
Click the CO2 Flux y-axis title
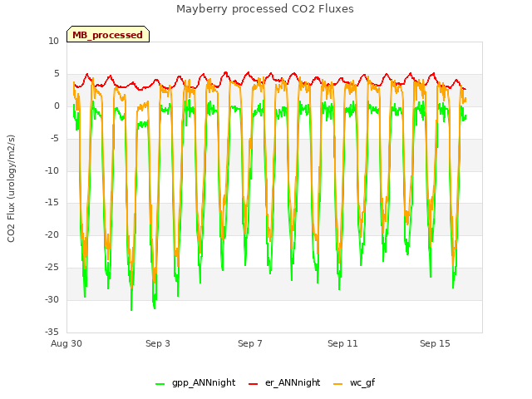point(11,189)
